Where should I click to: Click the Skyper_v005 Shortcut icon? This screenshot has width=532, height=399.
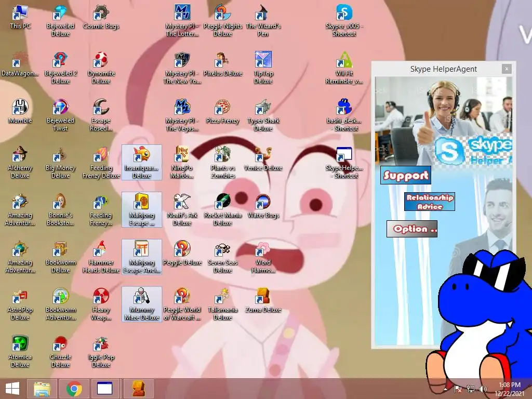[344, 20]
